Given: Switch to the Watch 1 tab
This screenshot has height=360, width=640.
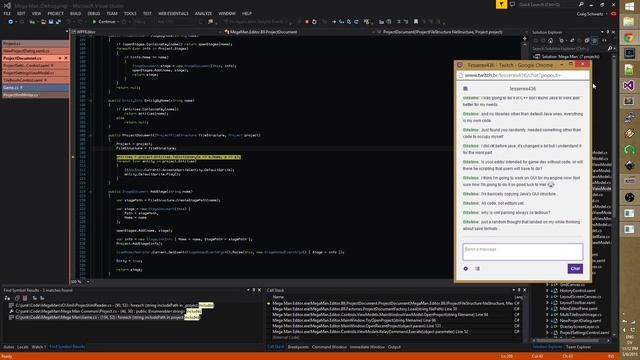Looking at the screenshot, I should tap(39, 347).
